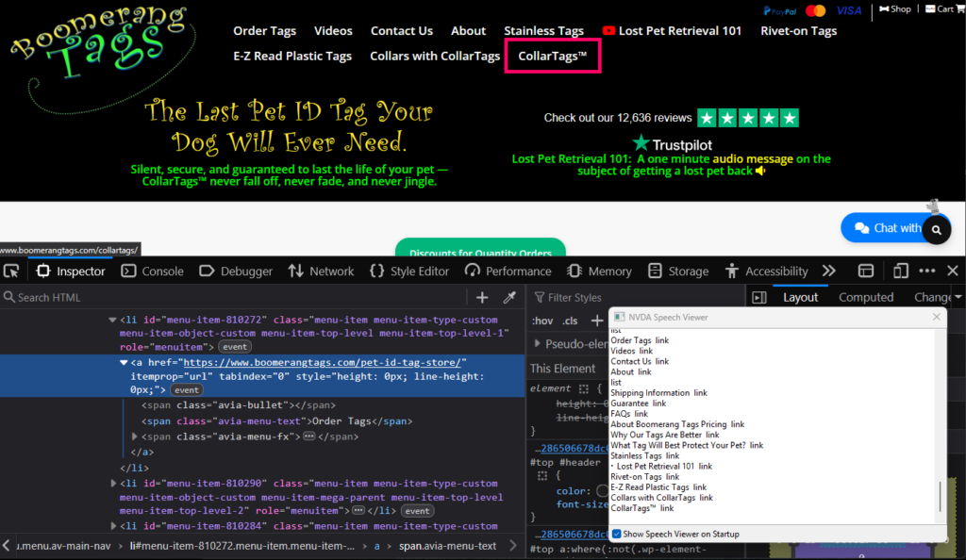Toggle Show Speech Viewer on Startup checkbox
The width and height of the screenshot is (966, 560).
pyautogui.click(x=617, y=535)
